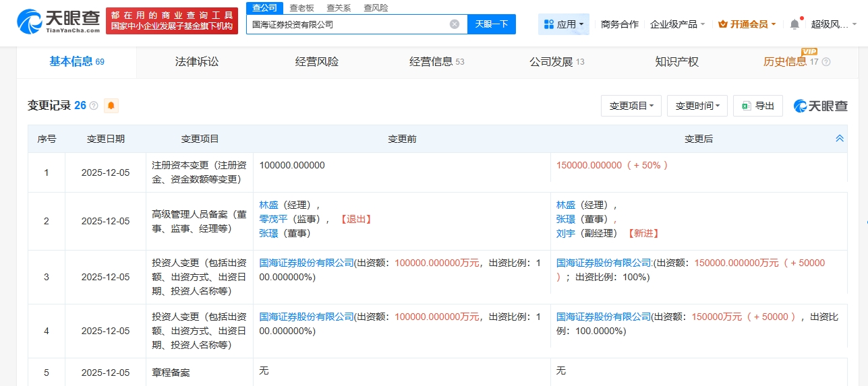
Task: Open the 商务合作 link
Action: pyautogui.click(x=619, y=24)
